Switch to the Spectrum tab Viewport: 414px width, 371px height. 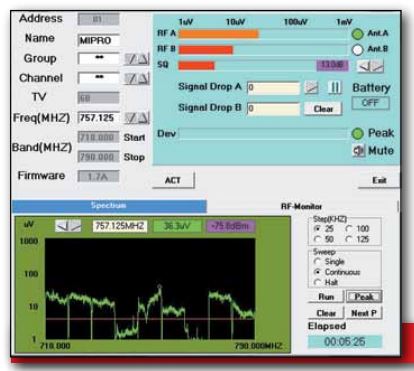click(109, 206)
